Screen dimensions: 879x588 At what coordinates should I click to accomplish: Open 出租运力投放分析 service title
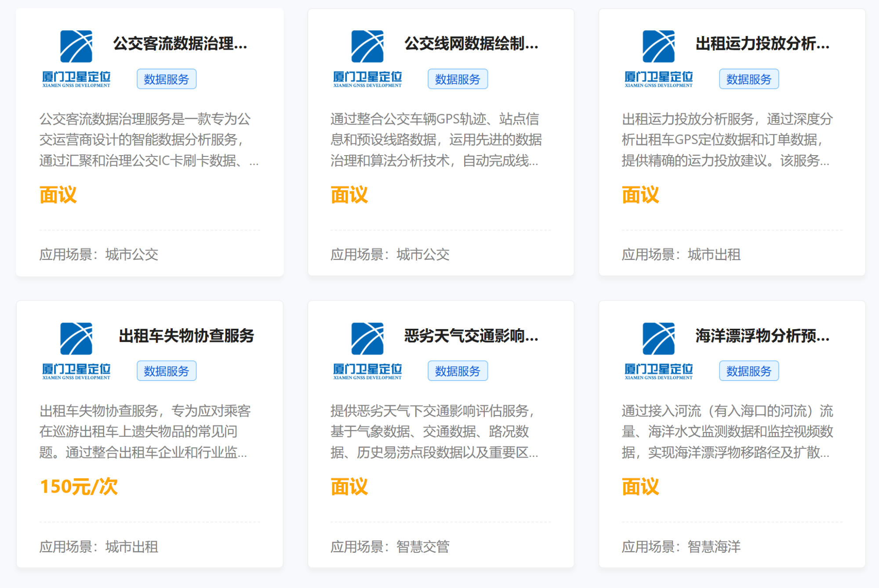click(x=763, y=44)
